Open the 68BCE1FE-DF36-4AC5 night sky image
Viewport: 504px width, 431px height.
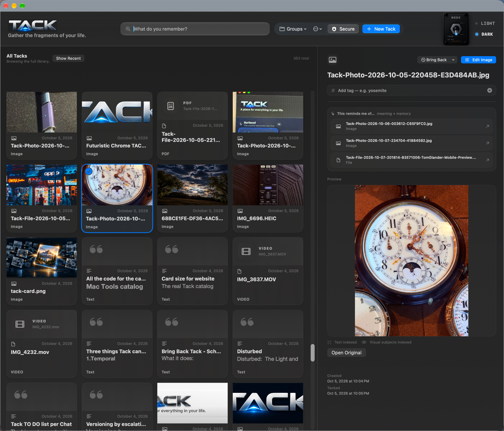[192, 198]
